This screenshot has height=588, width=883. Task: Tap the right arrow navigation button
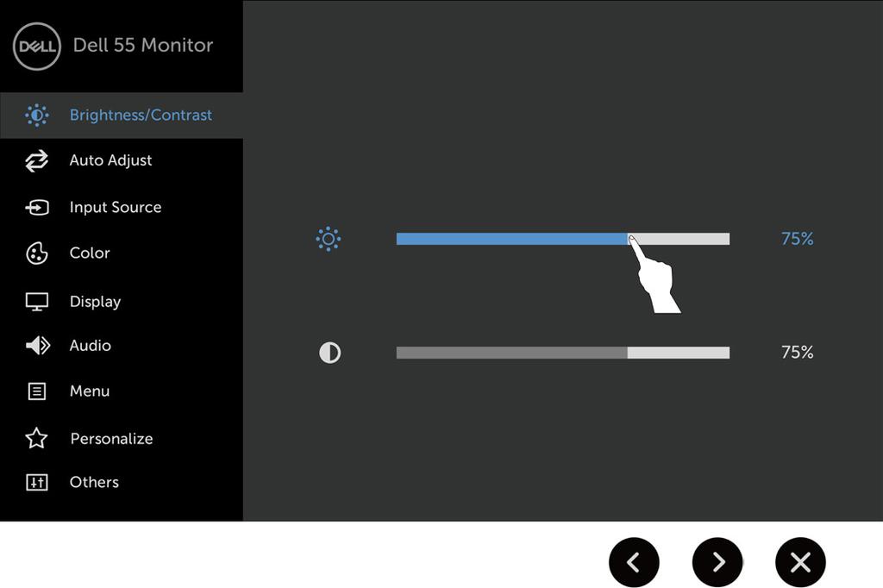point(717,562)
